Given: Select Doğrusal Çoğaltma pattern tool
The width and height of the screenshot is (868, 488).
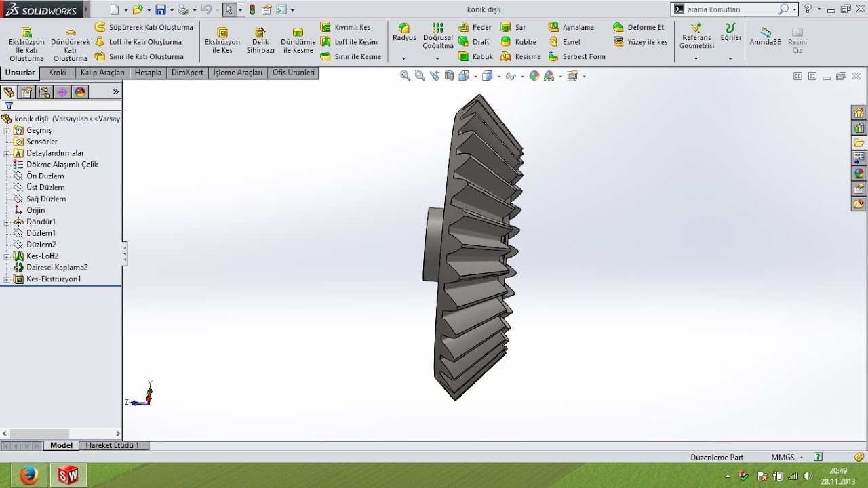Looking at the screenshot, I should tap(438, 37).
